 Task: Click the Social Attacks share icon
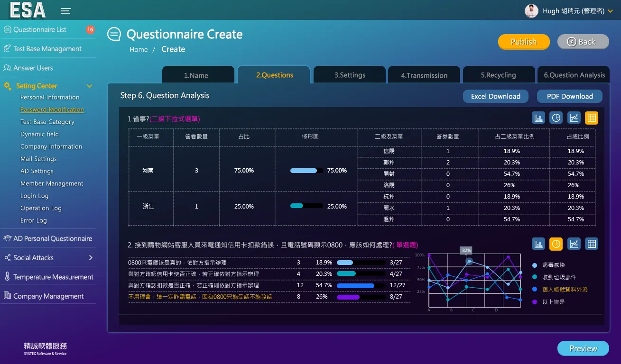coord(7,258)
